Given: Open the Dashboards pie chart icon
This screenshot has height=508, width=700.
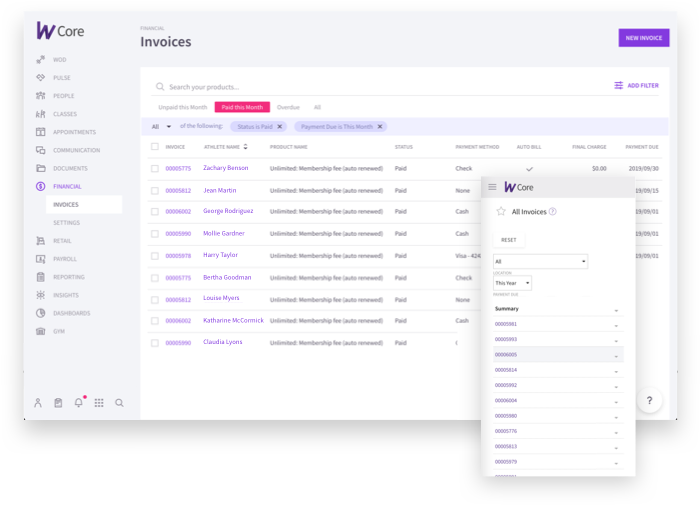Looking at the screenshot, I should [41, 313].
